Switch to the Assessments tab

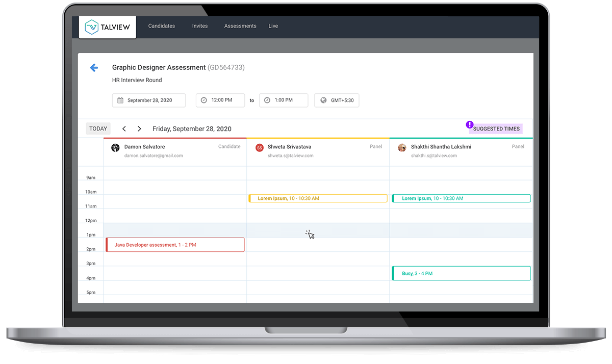pos(240,26)
